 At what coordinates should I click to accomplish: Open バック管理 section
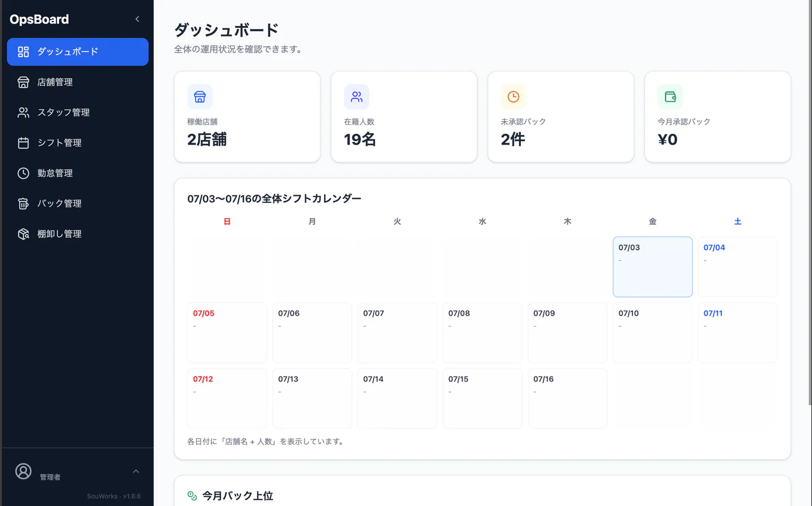click(x=77, y=204)
